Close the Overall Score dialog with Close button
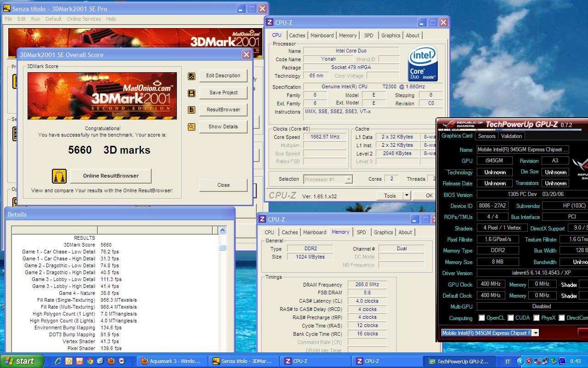 coord(223,185)
